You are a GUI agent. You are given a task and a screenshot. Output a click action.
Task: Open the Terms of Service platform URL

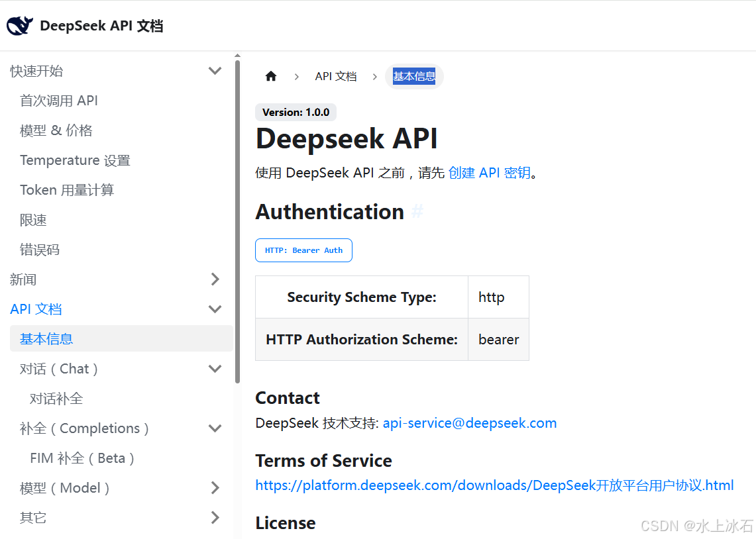pyautogui.click(x=494, y=485)
